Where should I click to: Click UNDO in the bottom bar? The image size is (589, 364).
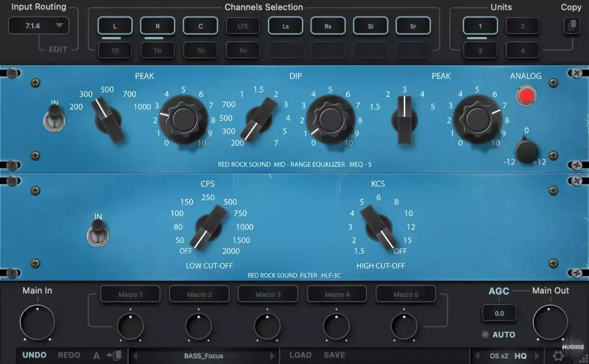click(34, 355)
